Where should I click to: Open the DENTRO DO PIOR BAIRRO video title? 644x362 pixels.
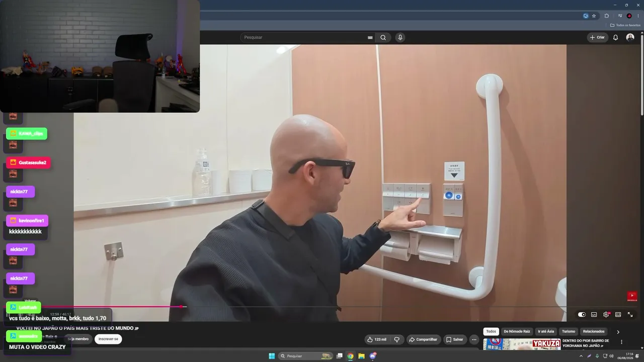click(586, 343)
